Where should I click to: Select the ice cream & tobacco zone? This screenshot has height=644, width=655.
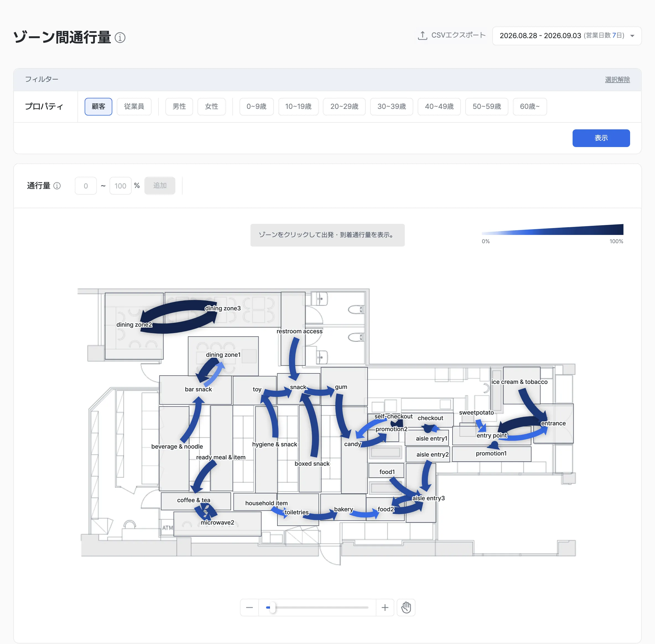pyautogui.click(x=522, y=385)
